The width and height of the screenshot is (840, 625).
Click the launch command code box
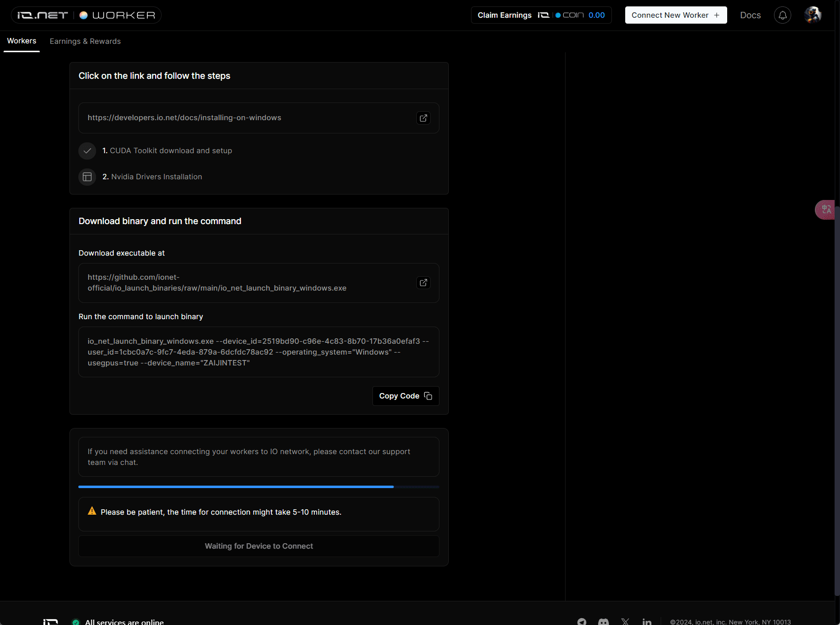(259, 352)
